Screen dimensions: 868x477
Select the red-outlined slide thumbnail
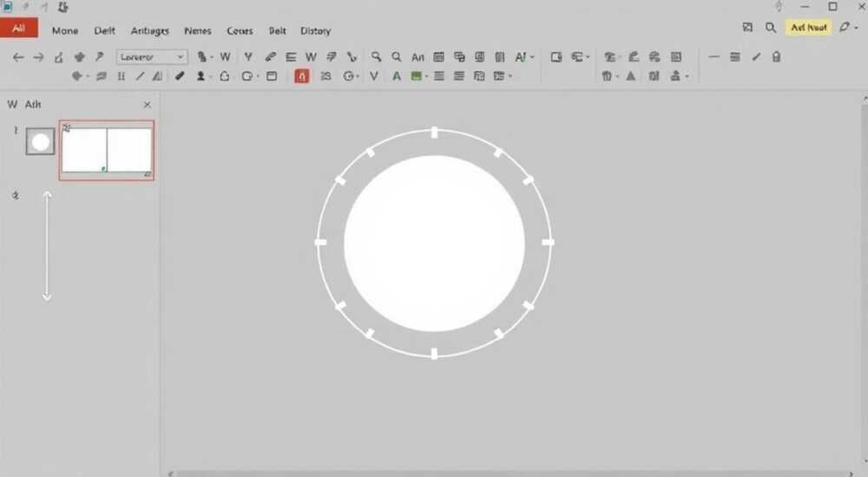[107, 150]
